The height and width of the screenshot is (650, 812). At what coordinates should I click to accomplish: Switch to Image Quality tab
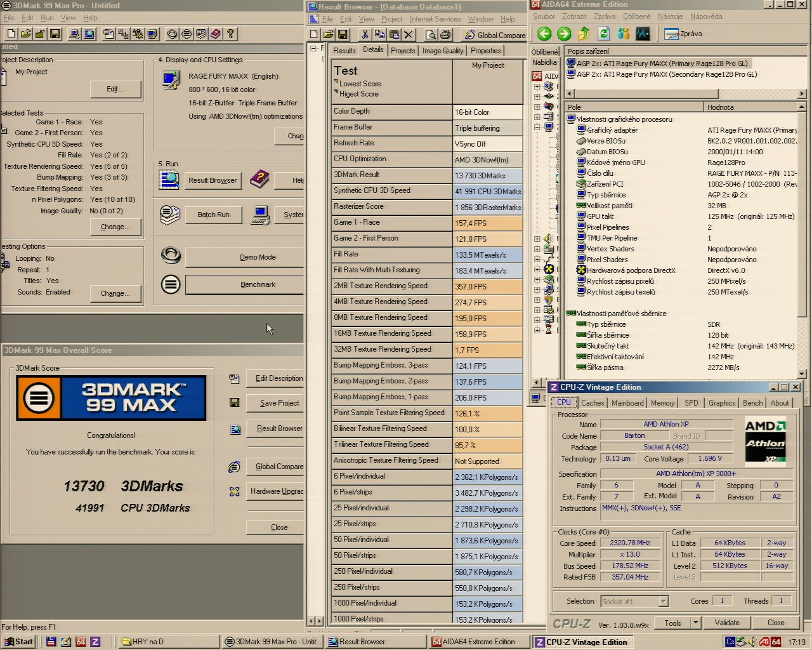(443, 51)
